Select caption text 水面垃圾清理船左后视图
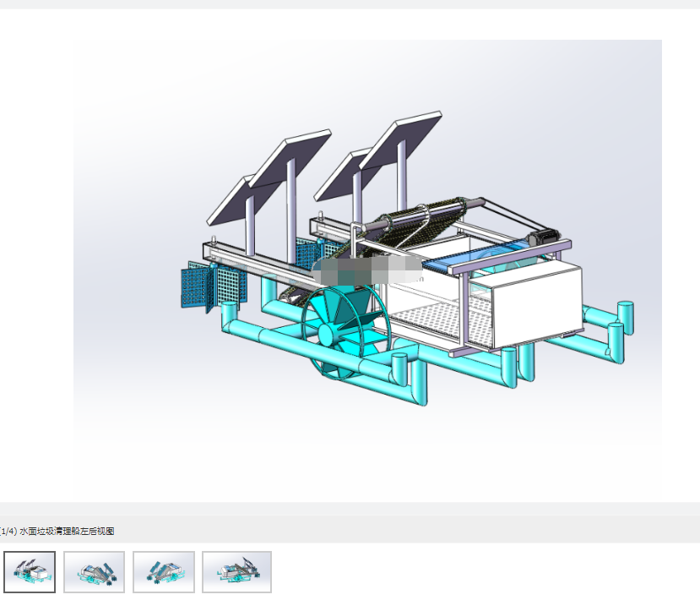Viewport: 700px width, 600px height. [x=67, y=532]
